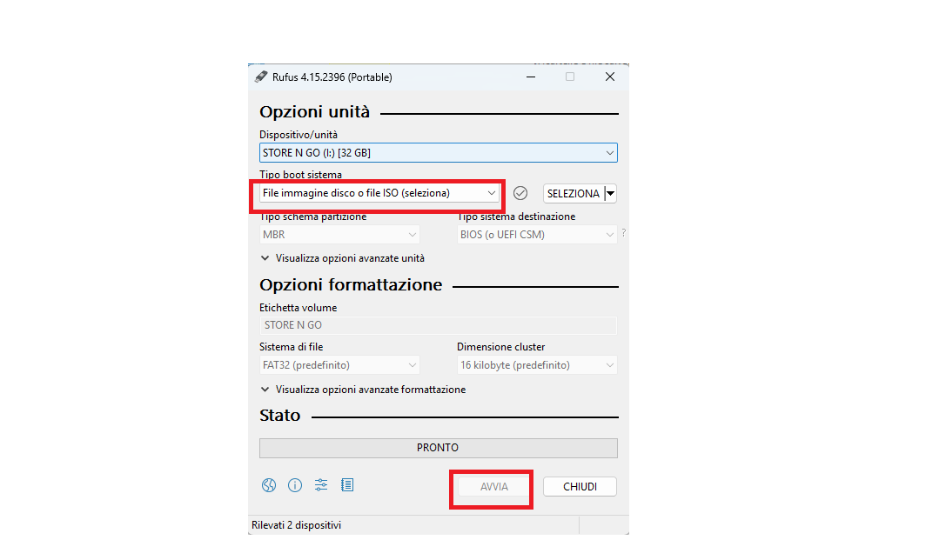This screenshot has height=560, width=946.
Task: Open SELEZIONA split-button arrow
Action: point(611,194)
